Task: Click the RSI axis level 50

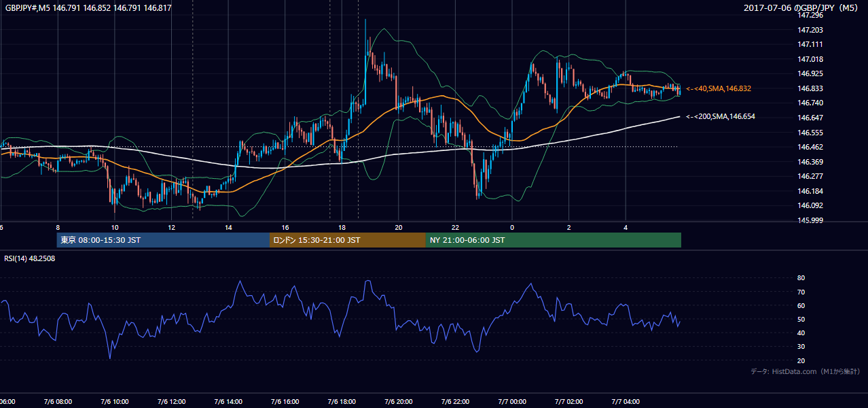Action: [x=801, y=319]
